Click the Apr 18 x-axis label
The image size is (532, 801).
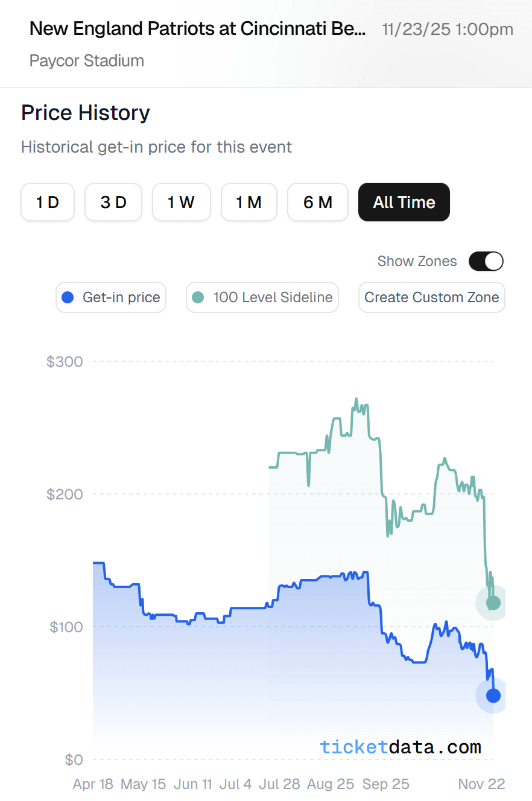[x=93, y=784]
